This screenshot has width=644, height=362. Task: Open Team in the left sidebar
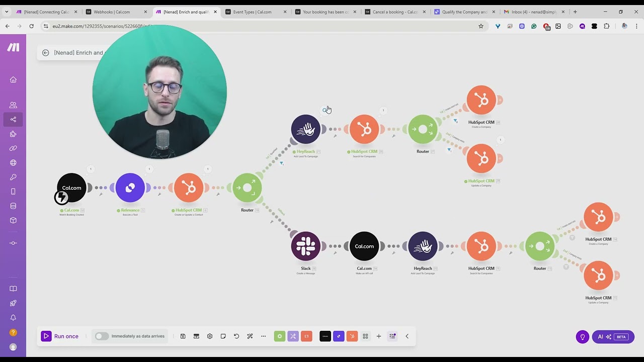click(13, 105)
